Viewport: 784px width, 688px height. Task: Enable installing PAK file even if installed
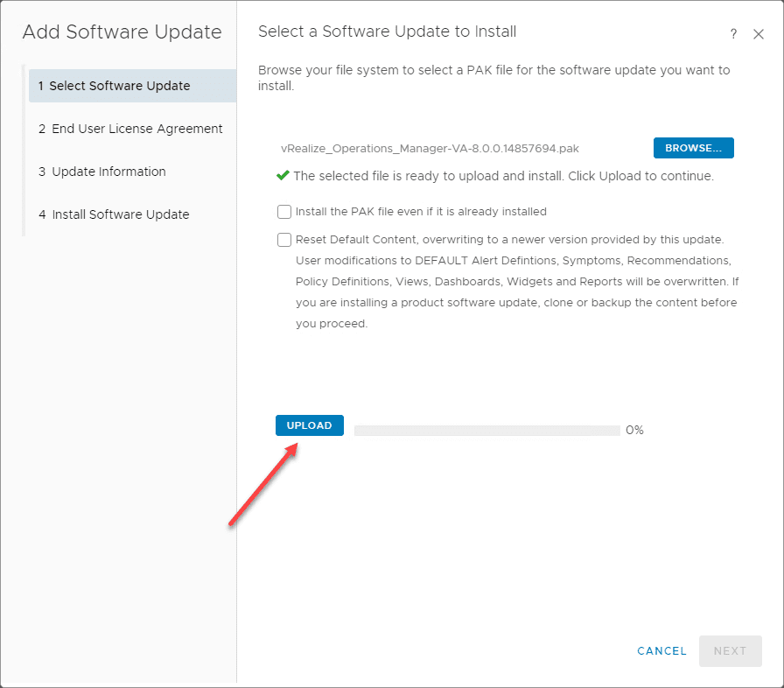click(284, 212)
